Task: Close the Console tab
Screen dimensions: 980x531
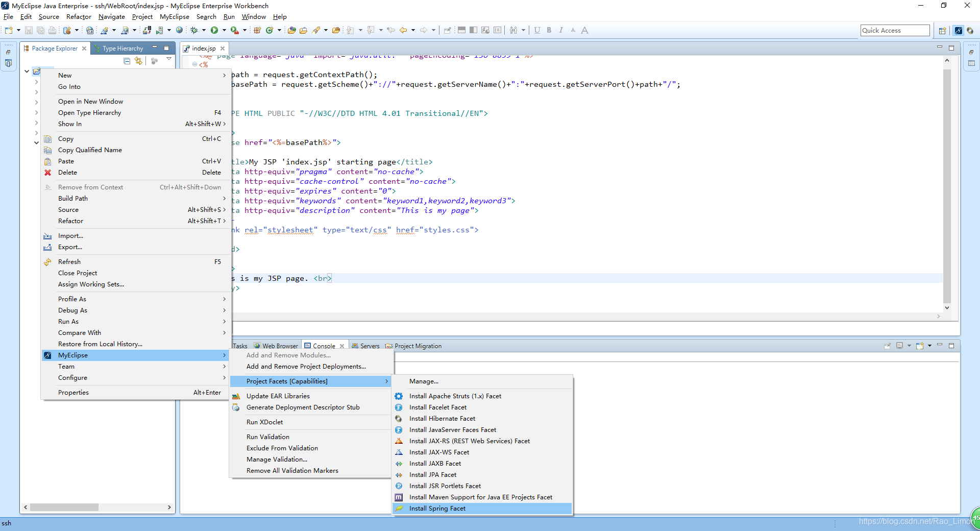Action: pos(342,346)
